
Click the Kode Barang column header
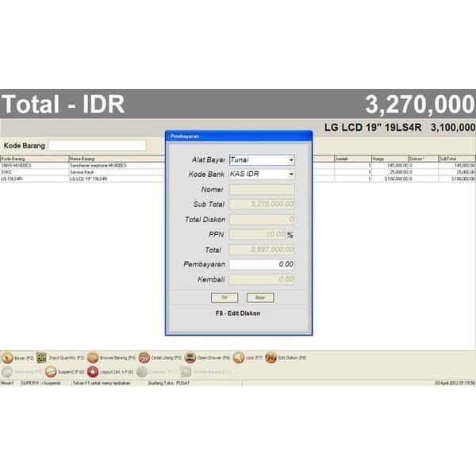tap(35, 159)
